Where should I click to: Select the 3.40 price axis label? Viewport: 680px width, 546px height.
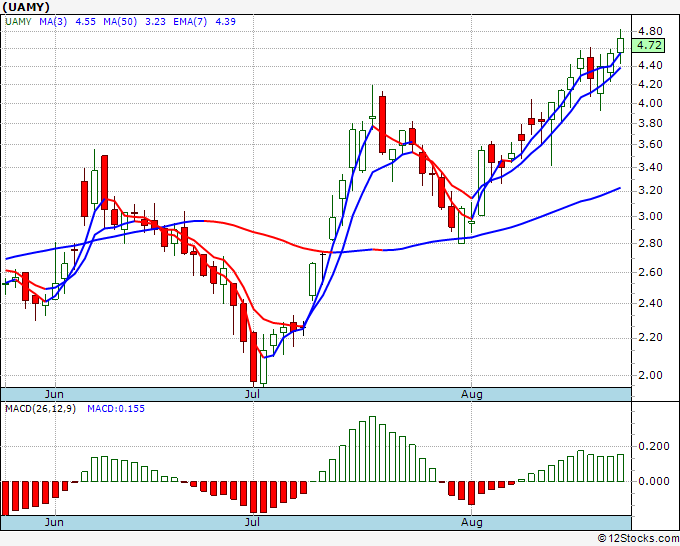click(x=650, y=167)
